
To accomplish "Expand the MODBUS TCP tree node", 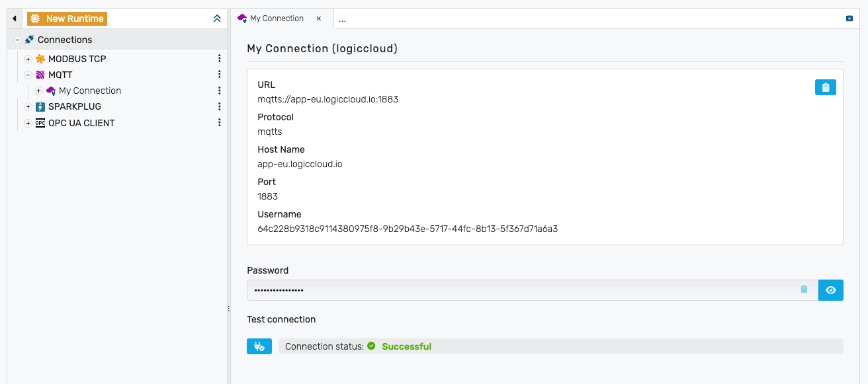I will coord(28,59).
